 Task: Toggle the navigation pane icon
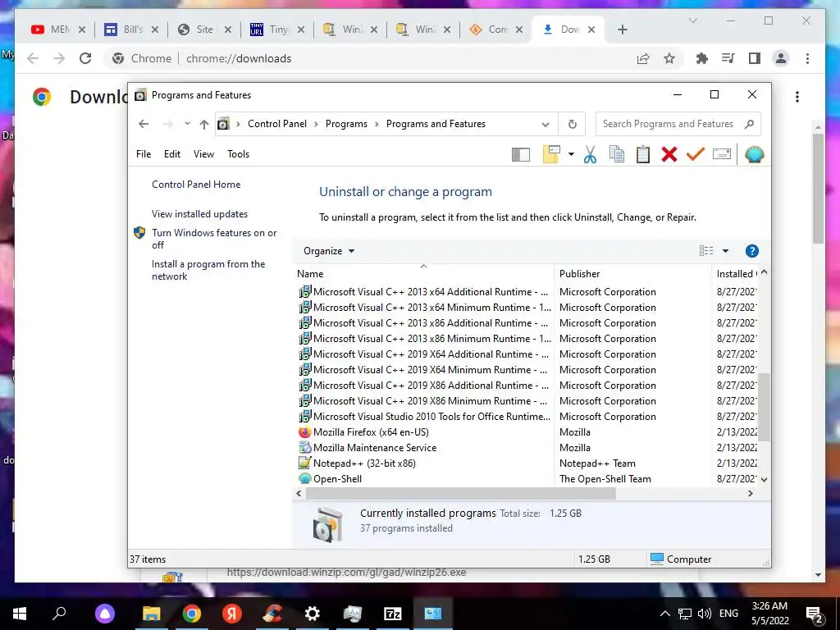(521, 155)
